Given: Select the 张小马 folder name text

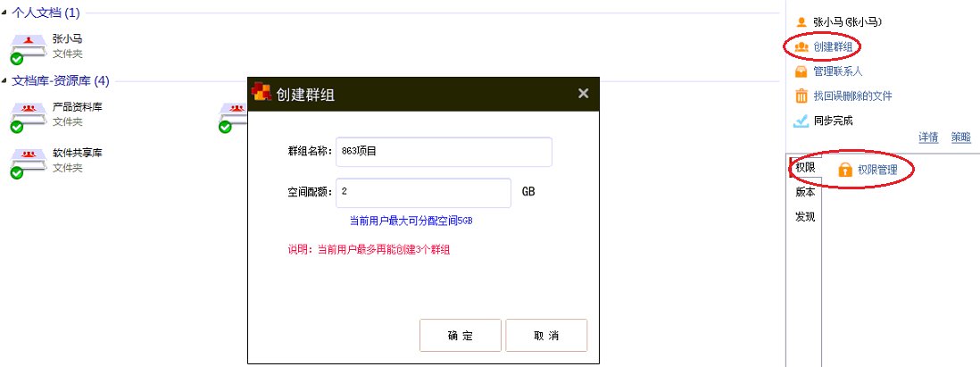Looking at the screenshot, I should (68, 39).
